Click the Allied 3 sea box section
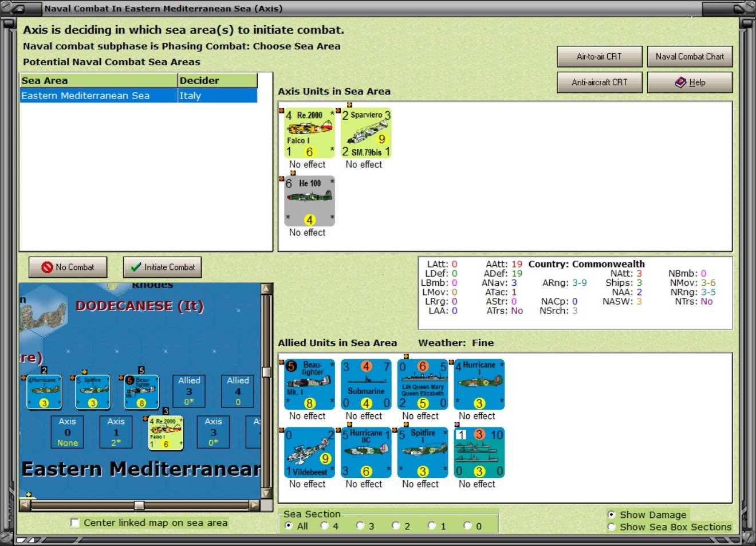 coord(189,391)
